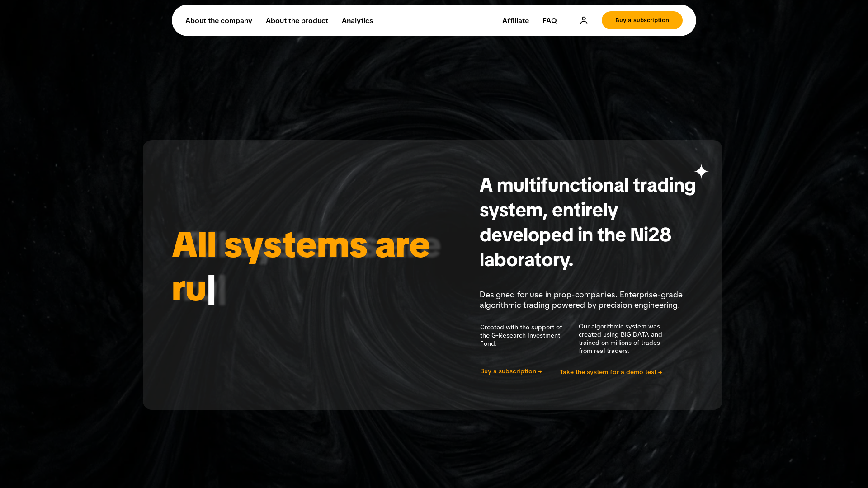This screenshot has width=868, height=488.
Task: Click the heading A multifunctional trading system
Action: tap(588, 222)
